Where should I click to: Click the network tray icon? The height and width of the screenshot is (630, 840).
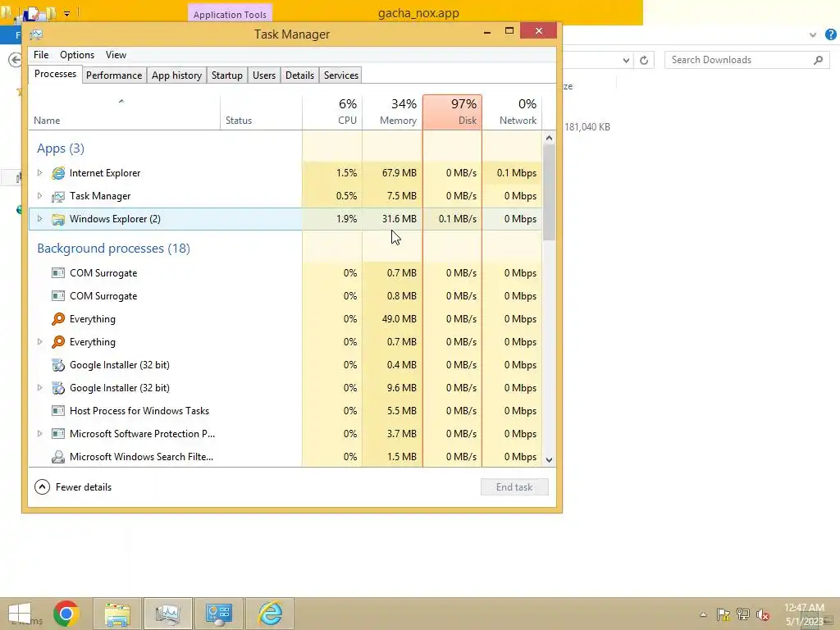pos(743,614)
